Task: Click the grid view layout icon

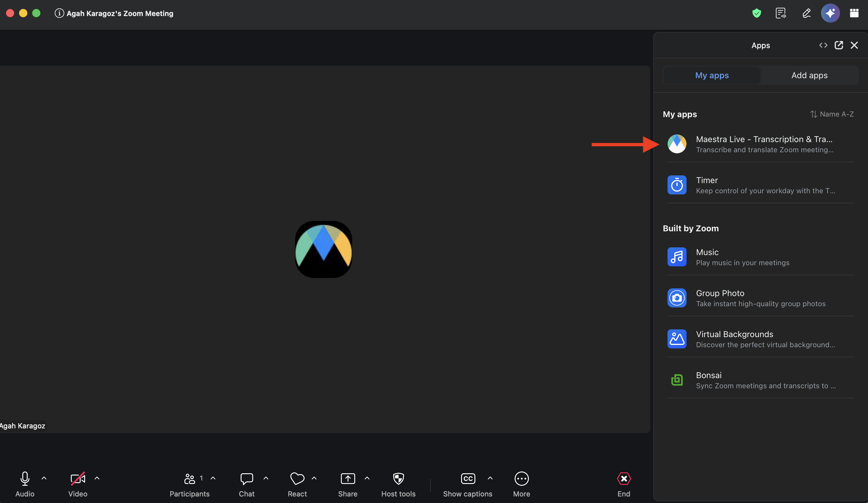Action: pos(854,13)
